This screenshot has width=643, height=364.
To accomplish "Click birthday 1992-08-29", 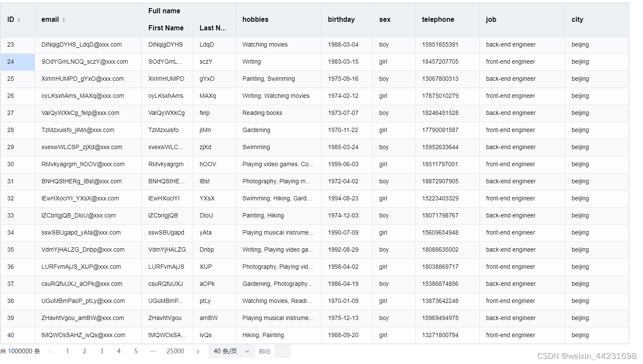I will pos(343,250).
